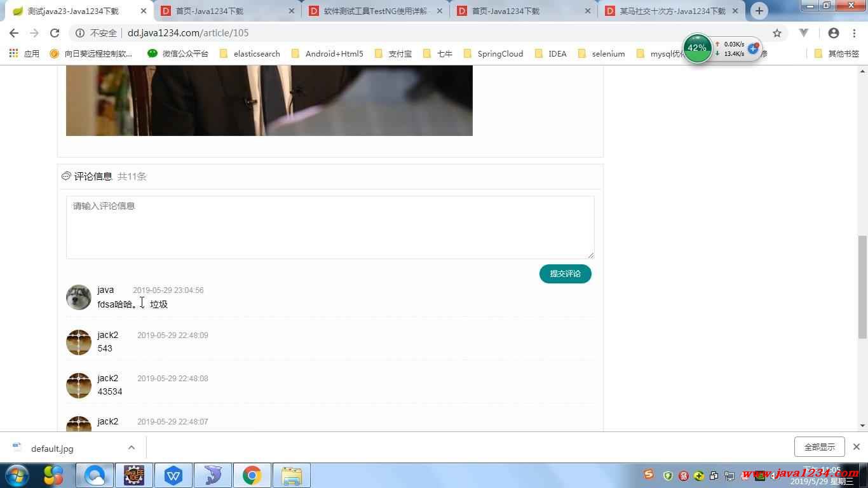Open the elasticsearch bookmark folder
Image resolution: width=868 pixels, height=488 pixels.
click(250, 53)
